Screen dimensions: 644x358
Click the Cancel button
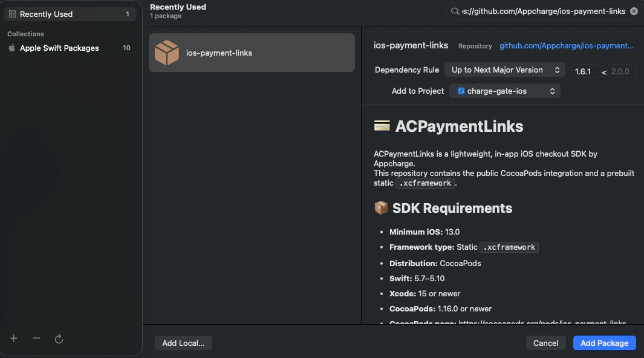tap(546, 343)
